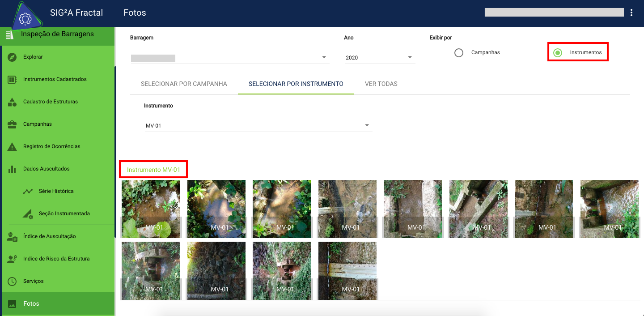Switch to Ver Todas tab
The image size is (644, 316).
381,84
